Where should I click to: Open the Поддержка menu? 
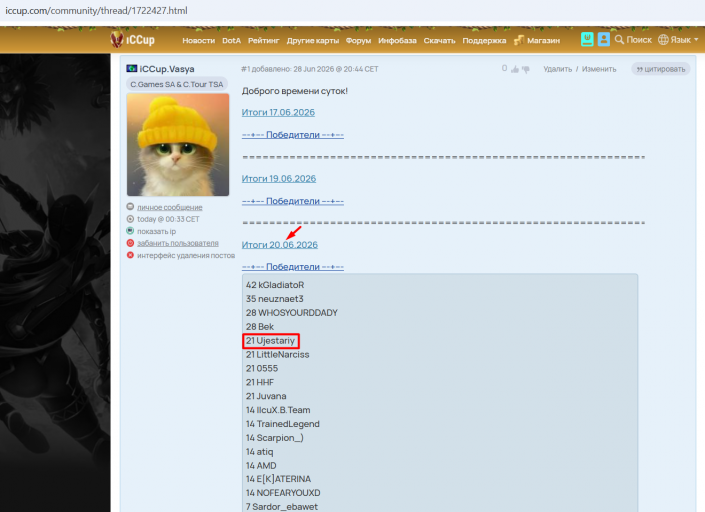click(484, 40)
